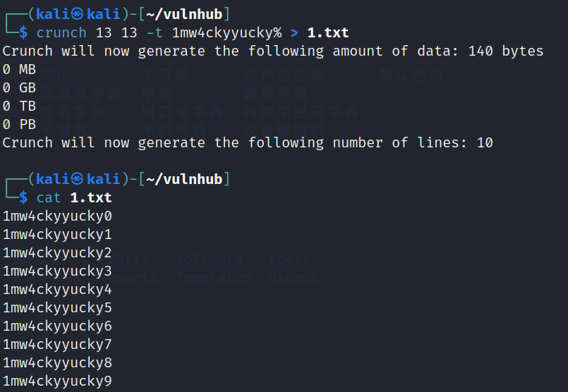Image resolution: width=568 pixels, height=392 pixels.
Task: Click the 1.txt filename after cat
Action: pyautogui.click(x=91, y=197)
